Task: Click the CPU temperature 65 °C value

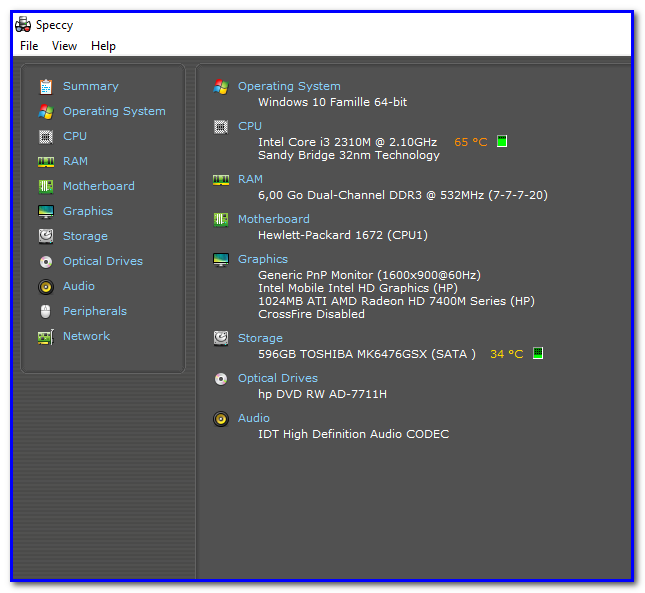Action: (x=471, y=142)
